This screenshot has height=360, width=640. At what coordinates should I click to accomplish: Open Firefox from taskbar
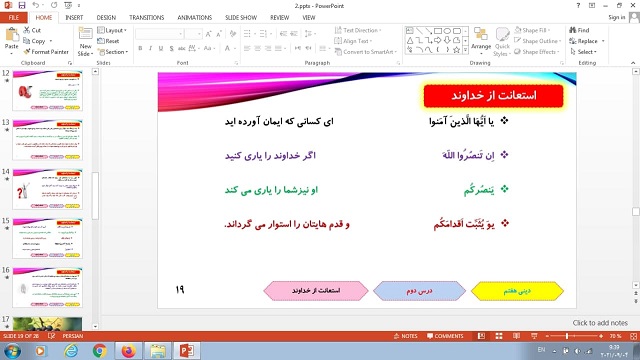pos(129,351)
